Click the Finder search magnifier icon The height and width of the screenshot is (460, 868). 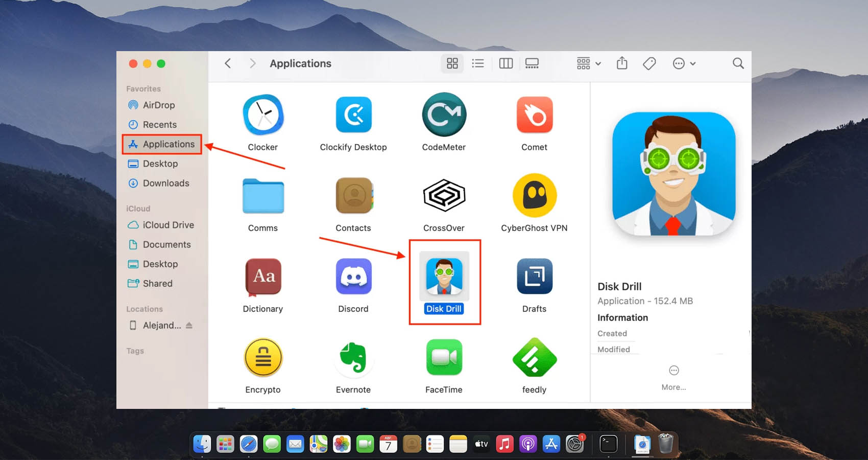pos(738,63)
